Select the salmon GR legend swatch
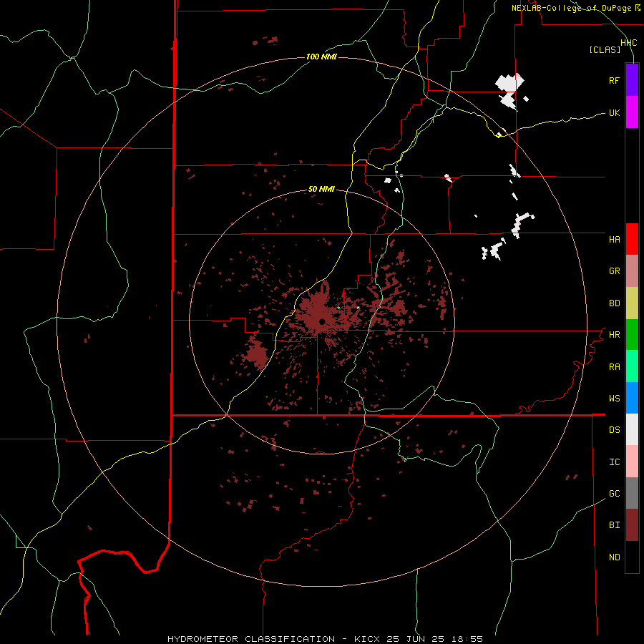 632,271
